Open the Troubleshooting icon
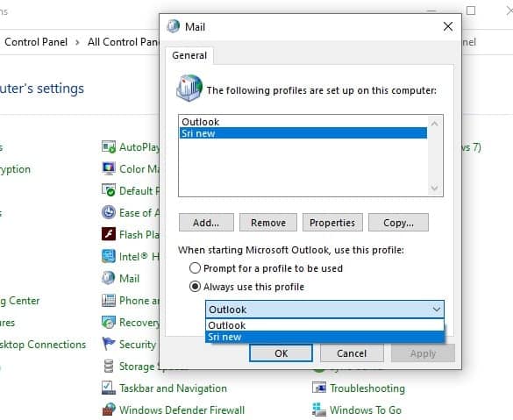Screen dimensions: 513x420 [319, 388]
